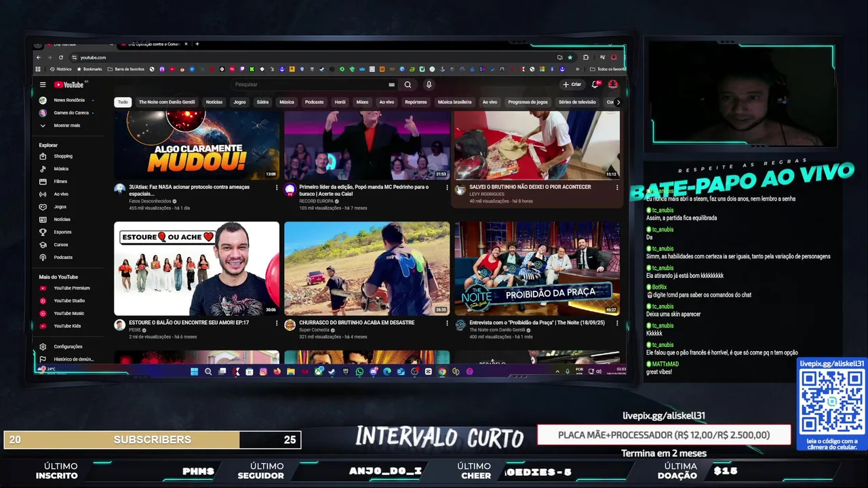Viewport: 868px width, 488px height.
Task: Select the Herói filter chip
Action: point(340,102)
